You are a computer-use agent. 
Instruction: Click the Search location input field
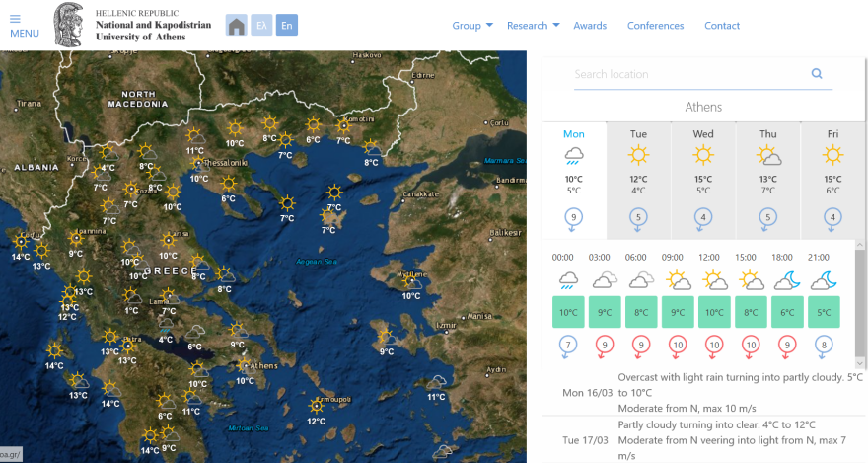point(688,74)
